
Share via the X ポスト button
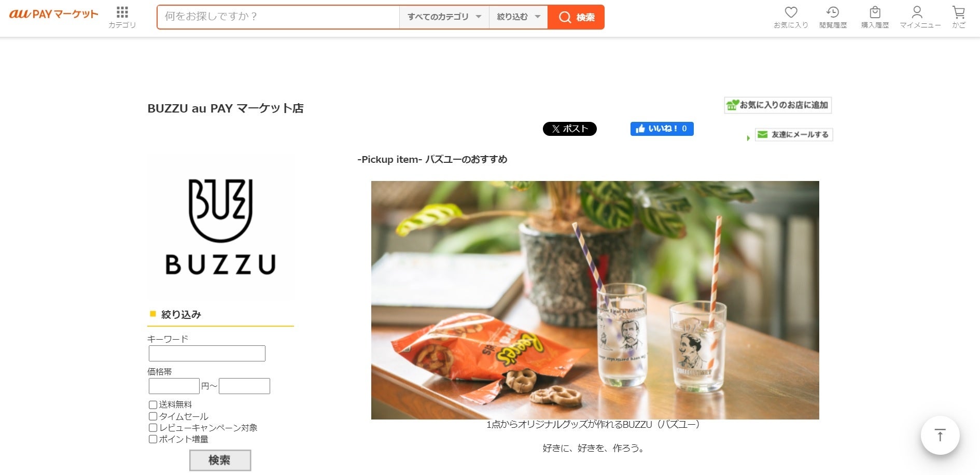click(x=570, y=129)
